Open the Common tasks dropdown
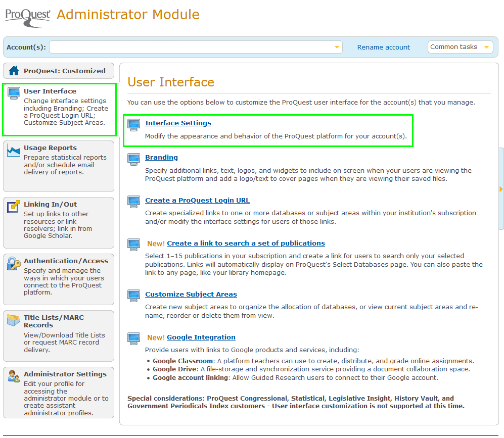Viewport: 504px width, 438px height. pyautogui.click(x=461, y=47)
